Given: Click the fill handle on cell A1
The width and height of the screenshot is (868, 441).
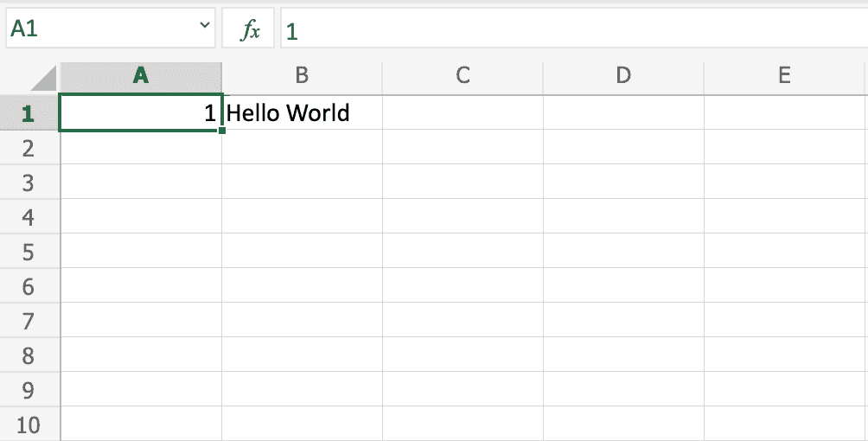Looking at the screenshot, I should click(222, 131).
